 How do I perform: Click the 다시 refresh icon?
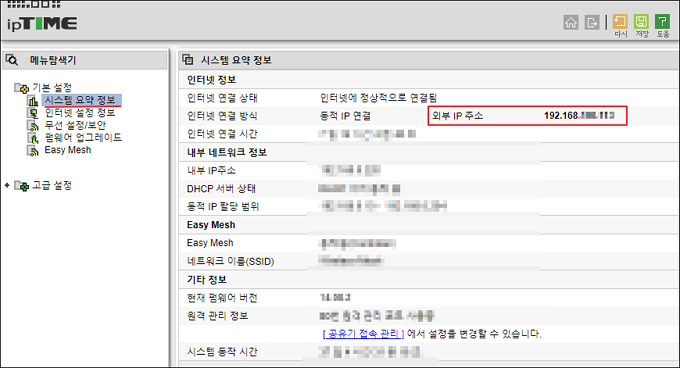point(620,22)
